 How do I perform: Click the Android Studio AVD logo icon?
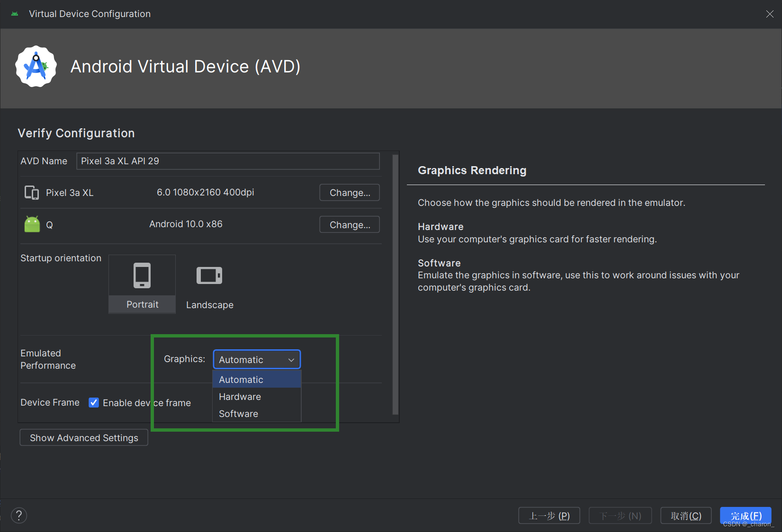[x=36, y=66]
